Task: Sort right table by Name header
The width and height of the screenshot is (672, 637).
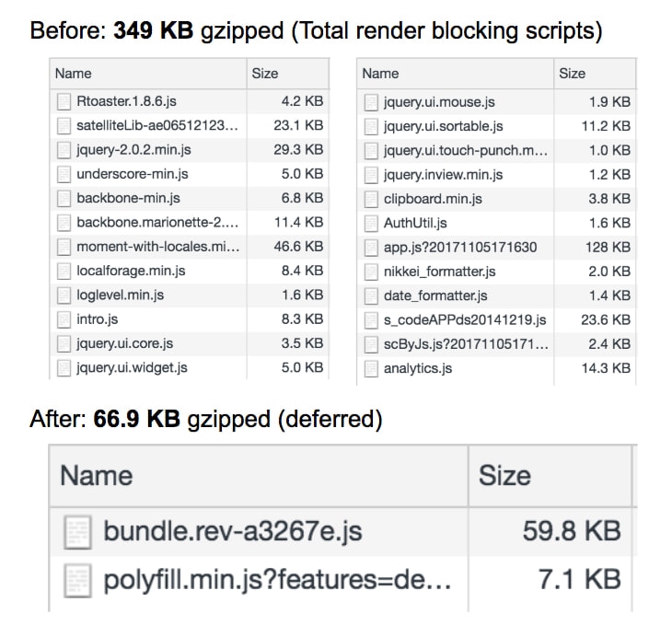Action: tap(380, 74)
